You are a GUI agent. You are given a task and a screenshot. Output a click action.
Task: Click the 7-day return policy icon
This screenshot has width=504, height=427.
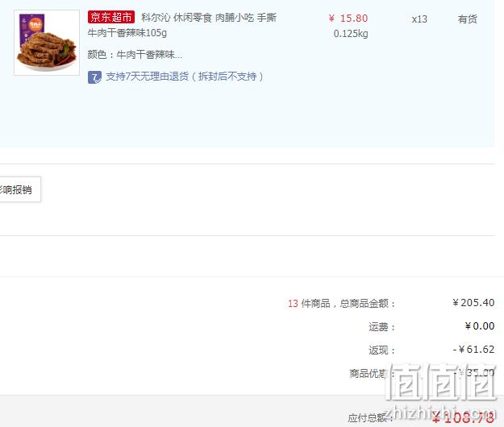pos(94,77)
